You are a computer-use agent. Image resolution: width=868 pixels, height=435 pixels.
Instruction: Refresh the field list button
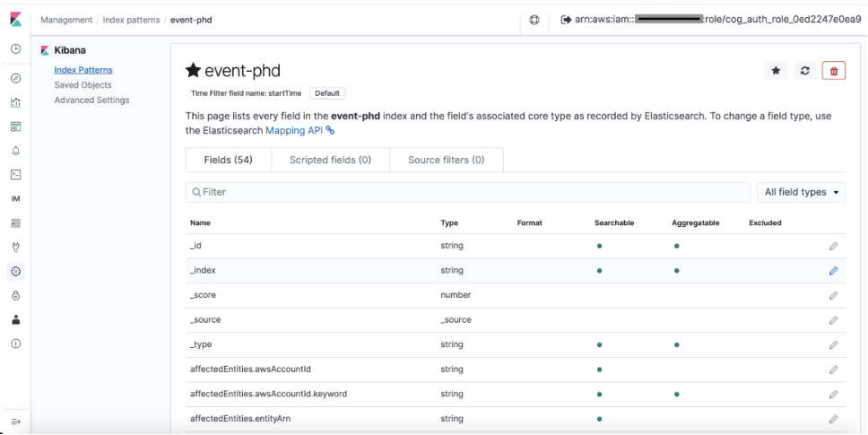[x=805, y=71]
